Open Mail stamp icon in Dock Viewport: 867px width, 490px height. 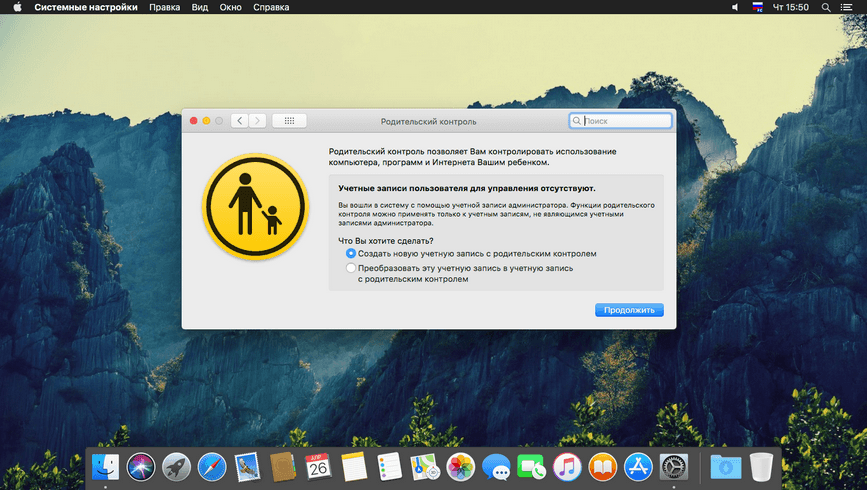pyautogui.click(x=247, y=467)
